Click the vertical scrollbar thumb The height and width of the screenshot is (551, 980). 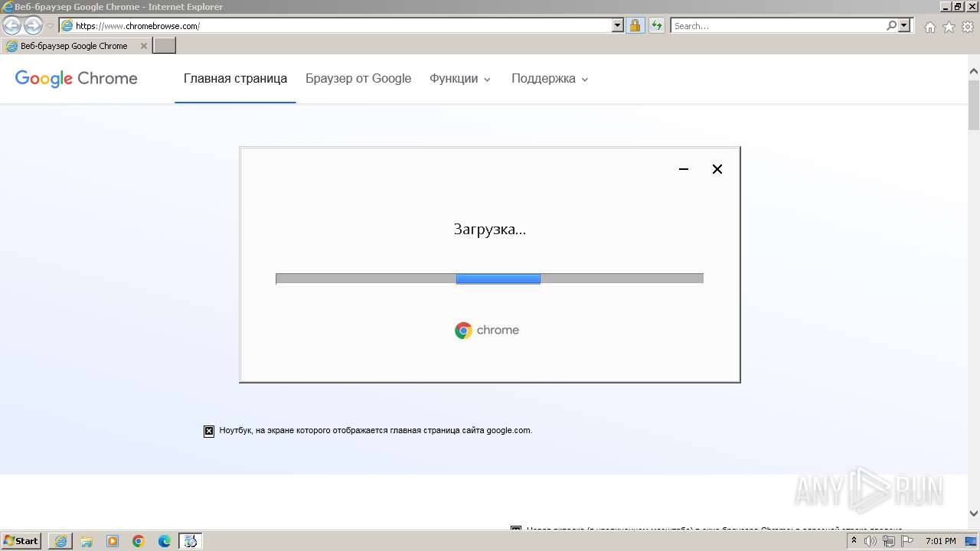click(x=974, y=105)
